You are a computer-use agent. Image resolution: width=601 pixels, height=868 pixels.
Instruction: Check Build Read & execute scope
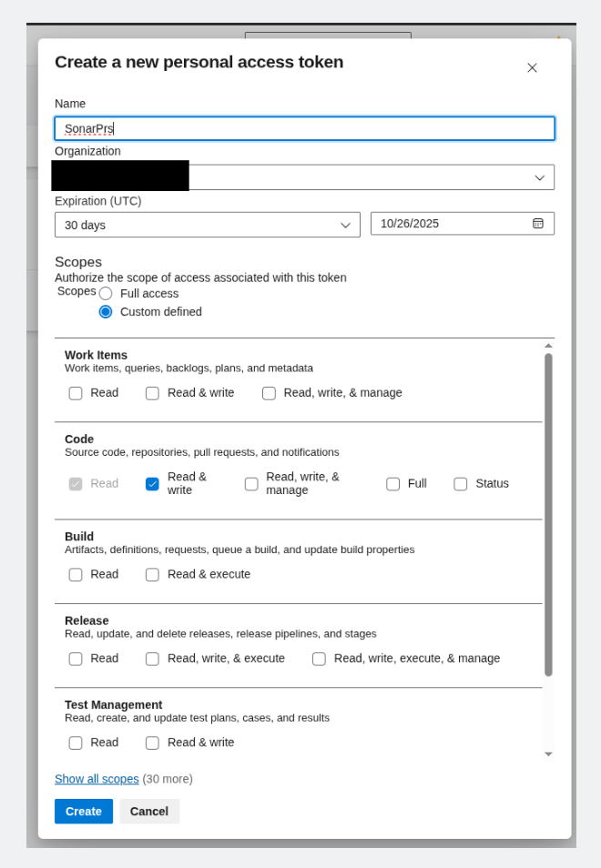(152, 575)
